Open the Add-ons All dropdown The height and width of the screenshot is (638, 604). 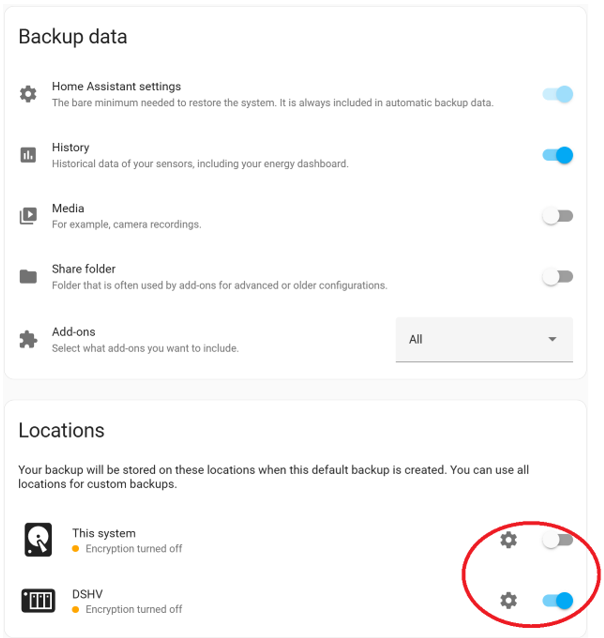coord(484,339)
